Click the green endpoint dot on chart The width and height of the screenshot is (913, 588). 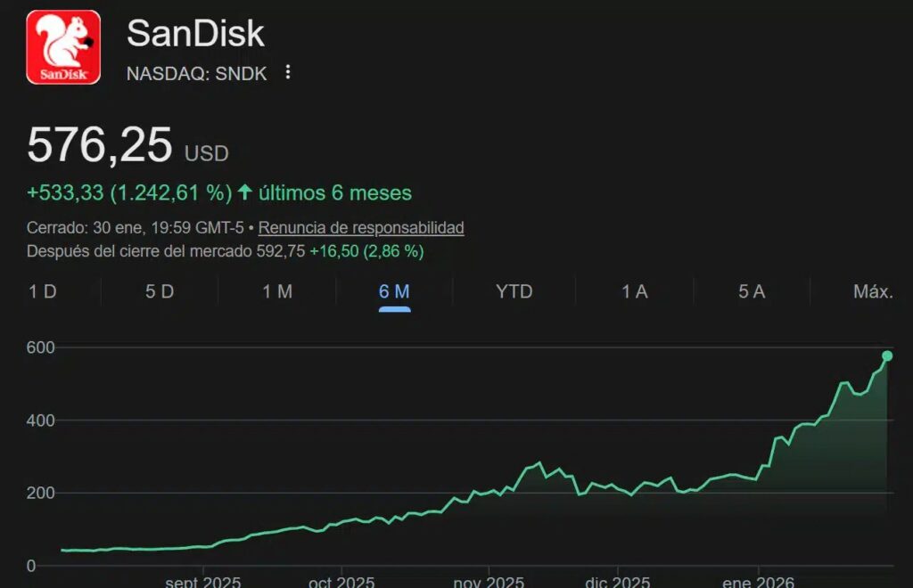point(887,356)
